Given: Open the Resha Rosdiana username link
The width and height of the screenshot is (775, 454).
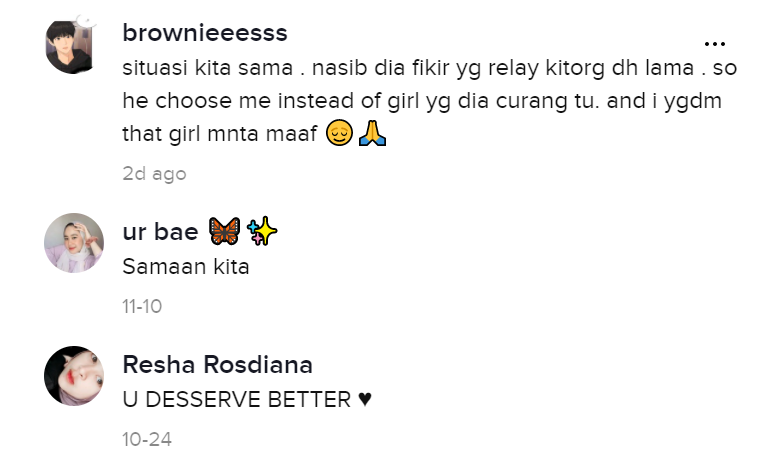Looking at the screenshot, I should pos(217,365).
